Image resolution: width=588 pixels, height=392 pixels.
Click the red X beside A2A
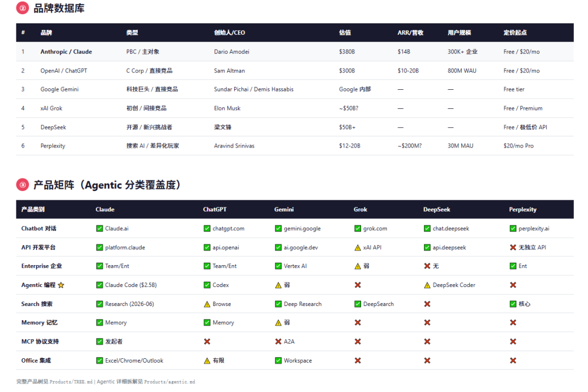[x=278, y=341]
